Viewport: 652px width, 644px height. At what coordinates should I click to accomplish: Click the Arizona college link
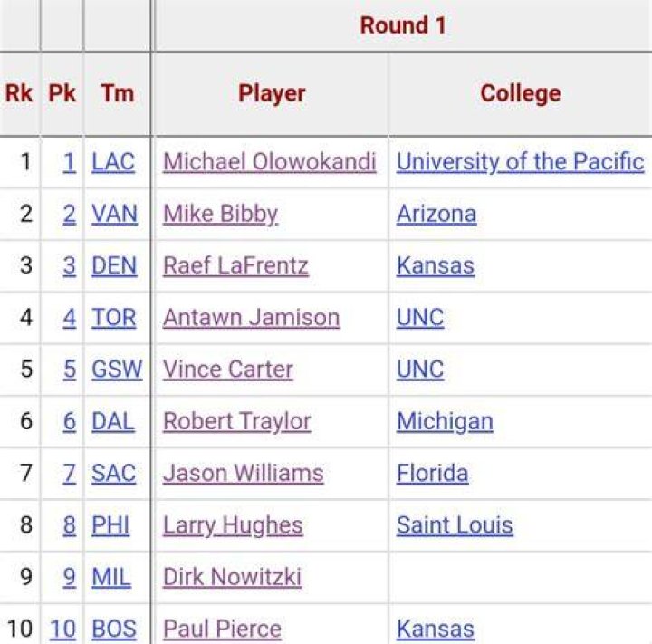tap(436, 215)
